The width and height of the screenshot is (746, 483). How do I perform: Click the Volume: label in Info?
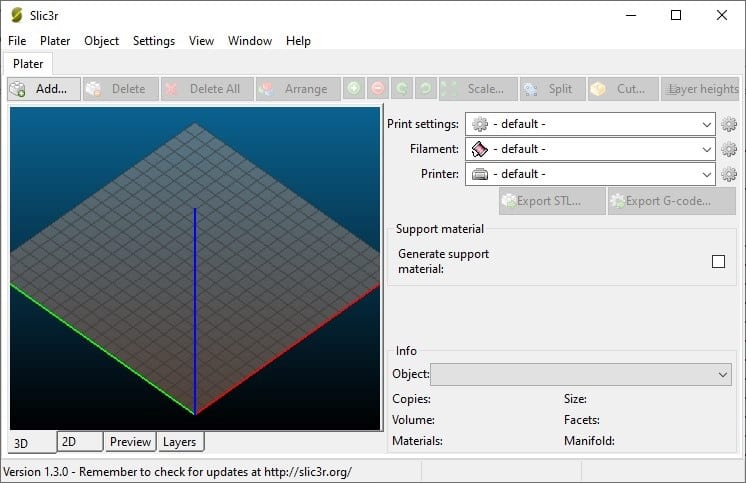click(413, 420)
